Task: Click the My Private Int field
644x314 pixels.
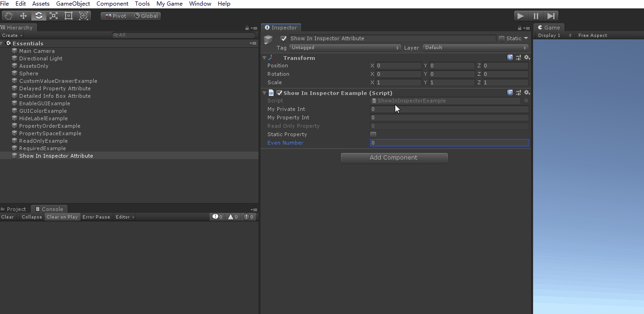Action: coord(449,109)
